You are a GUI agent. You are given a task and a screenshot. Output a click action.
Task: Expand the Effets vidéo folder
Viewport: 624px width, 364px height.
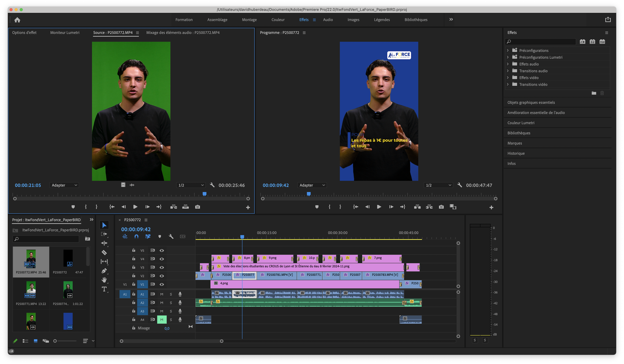pos(508,78)
